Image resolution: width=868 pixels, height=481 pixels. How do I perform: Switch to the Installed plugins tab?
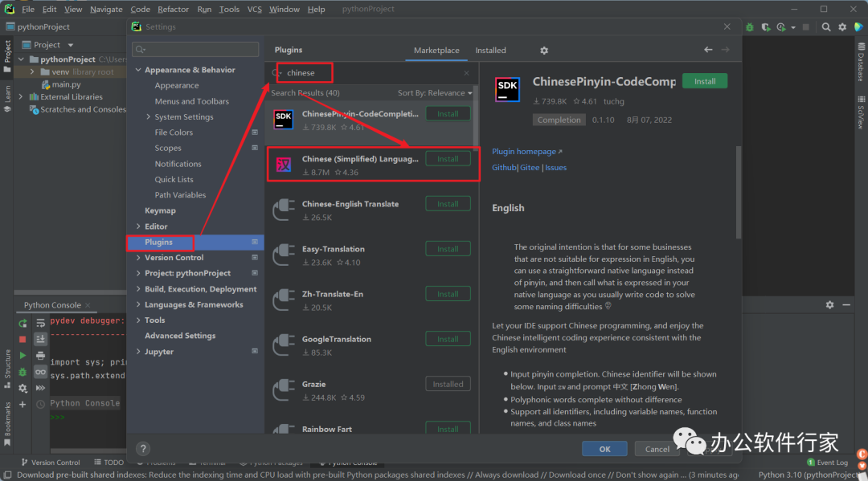coord(490,51)
